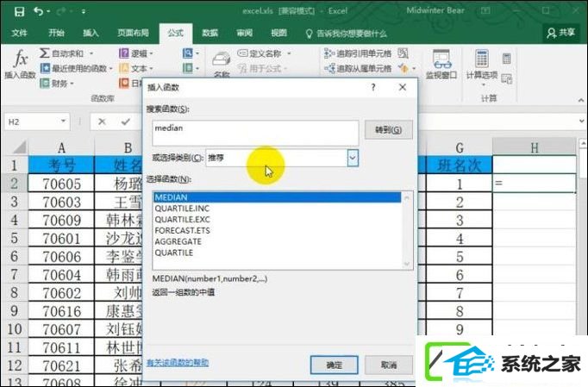This screenshot has height=387, width=588.
Task: Switch to the 视图 View tab
Action: click(279, 33)
